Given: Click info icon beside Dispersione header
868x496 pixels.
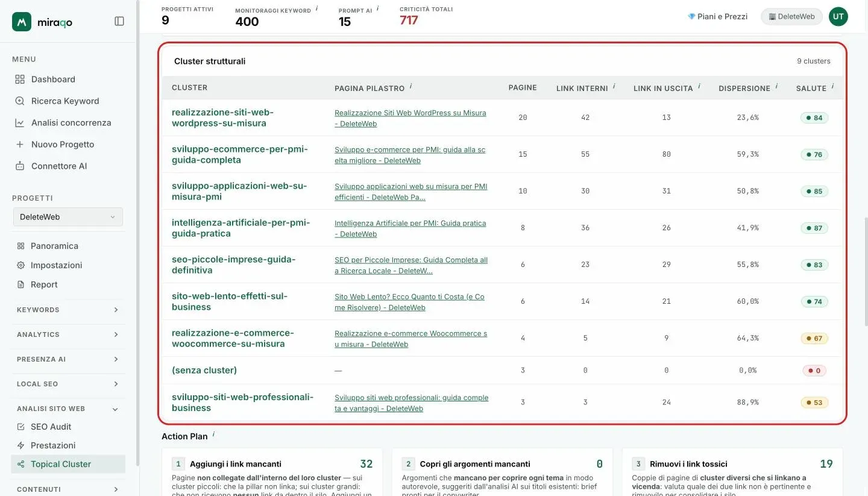Looking at the screenshot, I should point(777,87).
